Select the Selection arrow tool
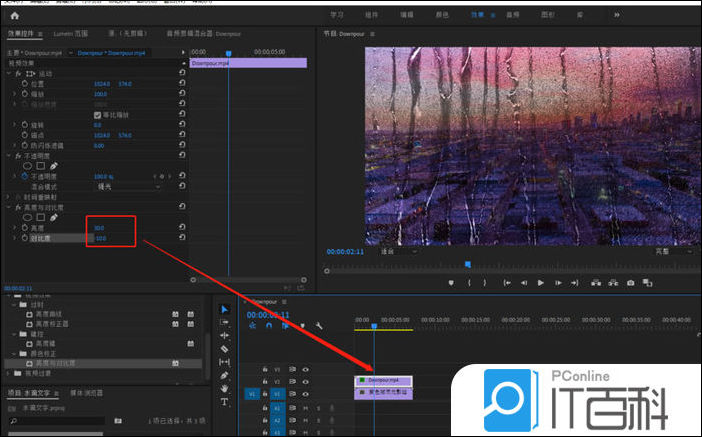 (x=224, y=310)
